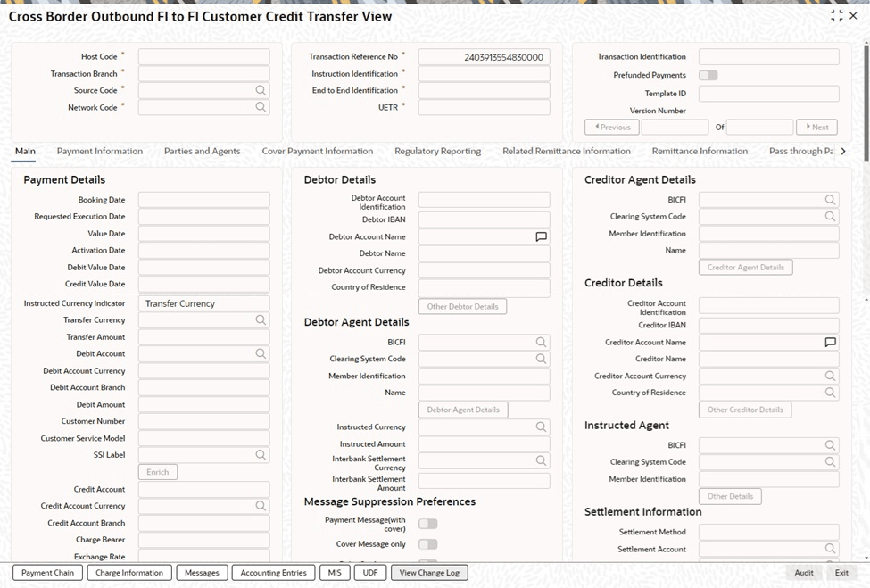Click the Template ID field
This screenshot has height=588, width=870.
(x=769, y=93)
